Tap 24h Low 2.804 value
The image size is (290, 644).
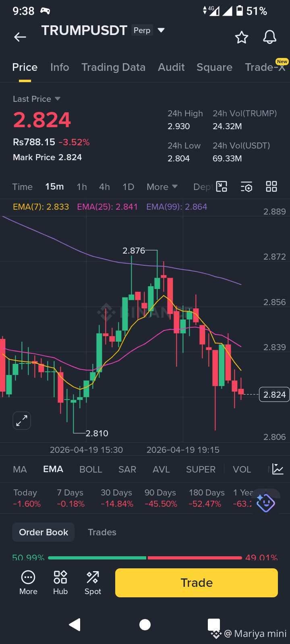pos(178,159)
